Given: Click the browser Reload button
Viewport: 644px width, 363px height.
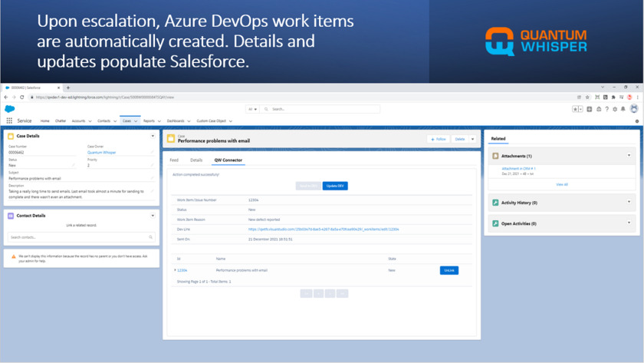Looking at the screenshot, I should point(21,97).
